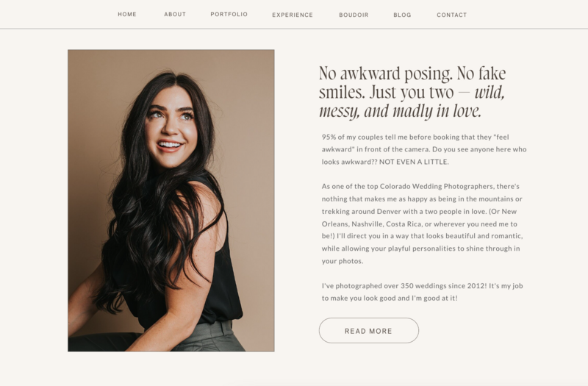Image resolution: width=588 pixels, height=386 pixels.
Task: Open the Home page from navigation
Action: pyautogui.click(x=127, y=14)
